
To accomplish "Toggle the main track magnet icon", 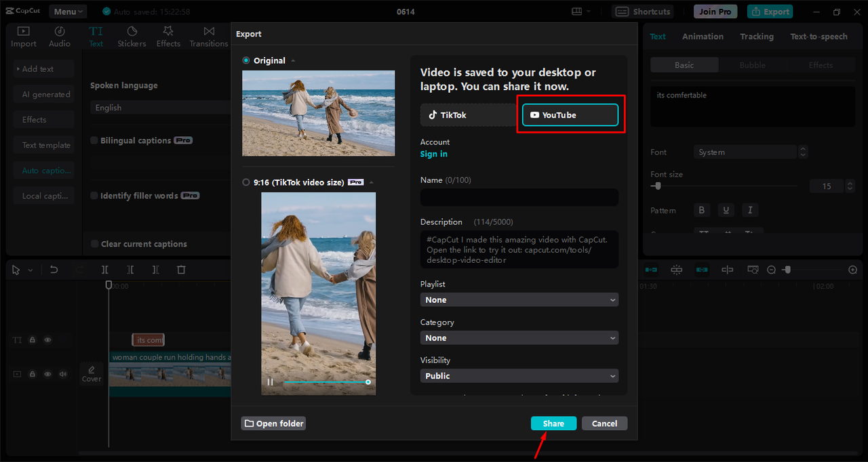I will click(651, 270).
